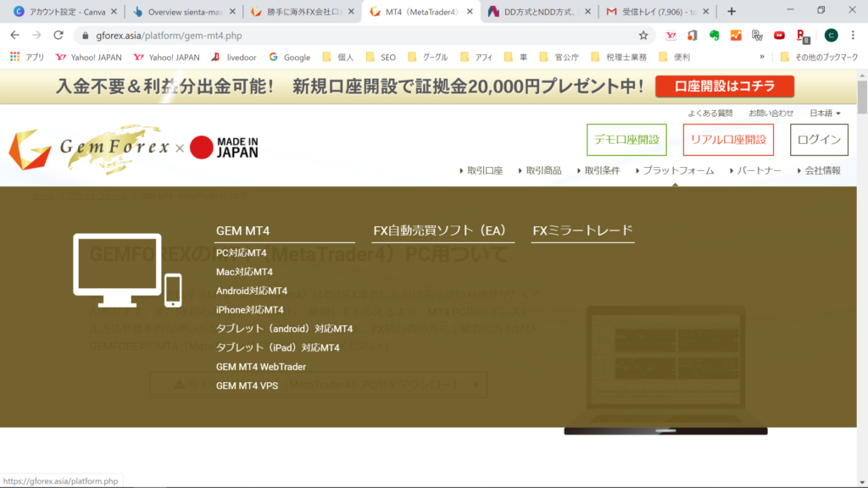The image size is (868, 488).
Task: Reload the page
Action: click(58, 36)
